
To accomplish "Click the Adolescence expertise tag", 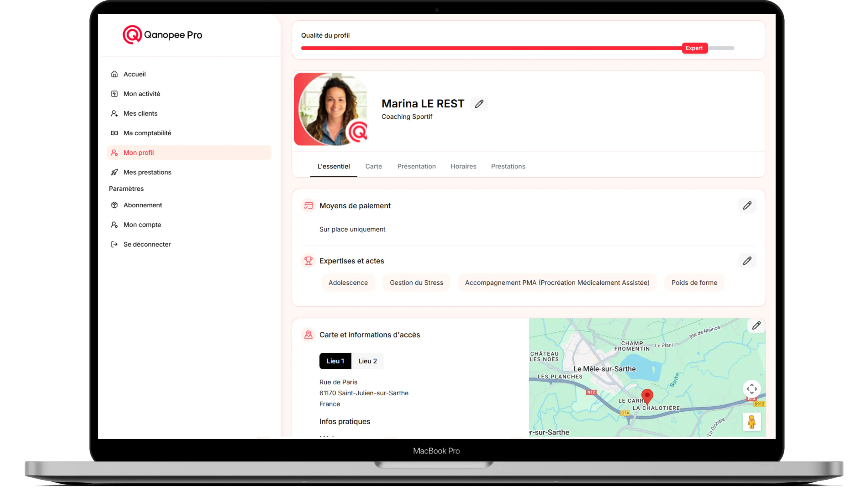I will point(348,283).
